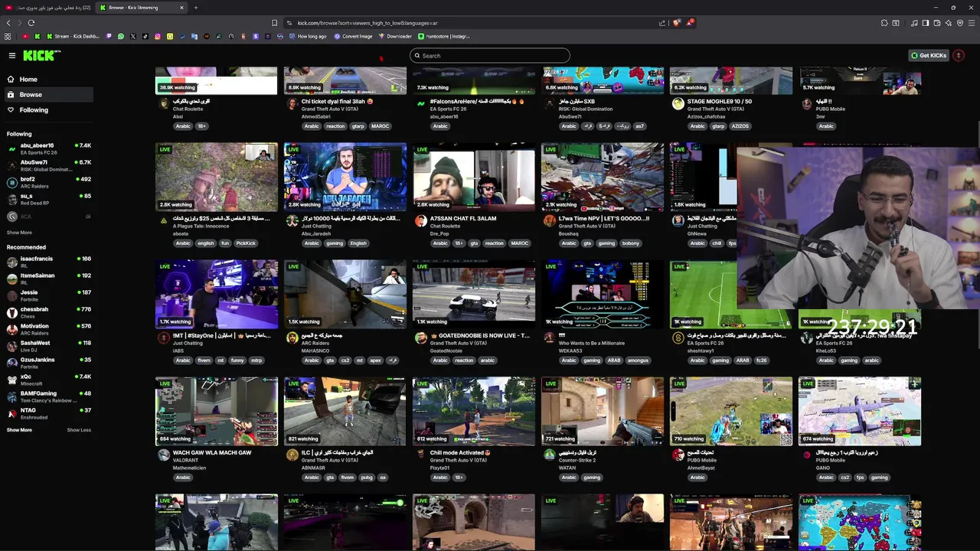This screenshot has width=980, height=551.
Task: Open the extensions puzzle icon
Action: pyautogui.click(x=884, y=23)
